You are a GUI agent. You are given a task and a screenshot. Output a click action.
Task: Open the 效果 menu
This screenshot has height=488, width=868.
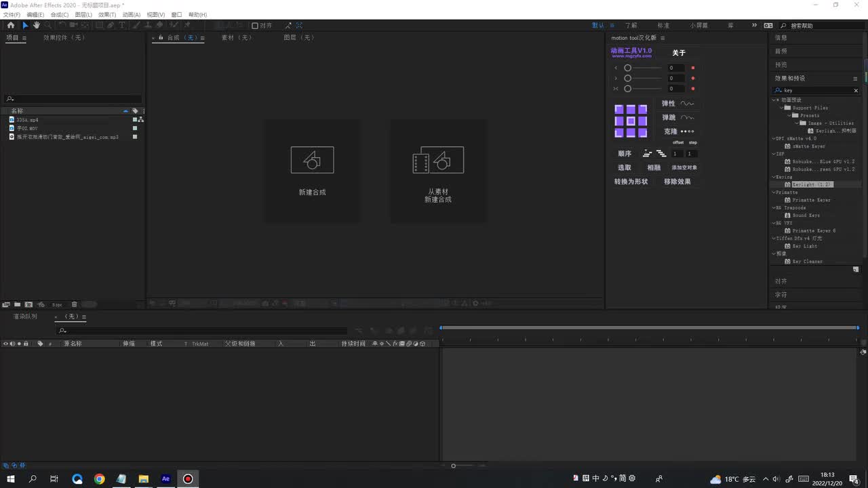[x=107, y=14]
